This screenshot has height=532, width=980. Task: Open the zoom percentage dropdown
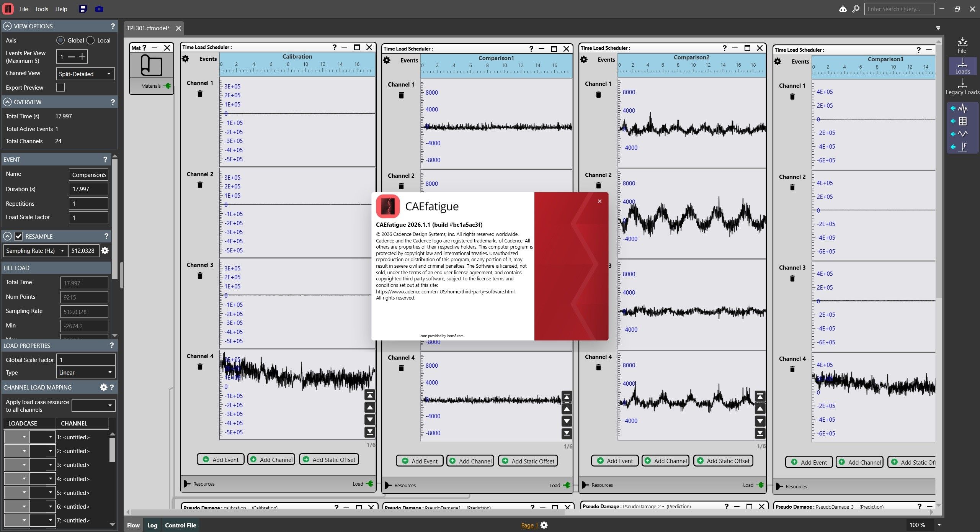939,525
